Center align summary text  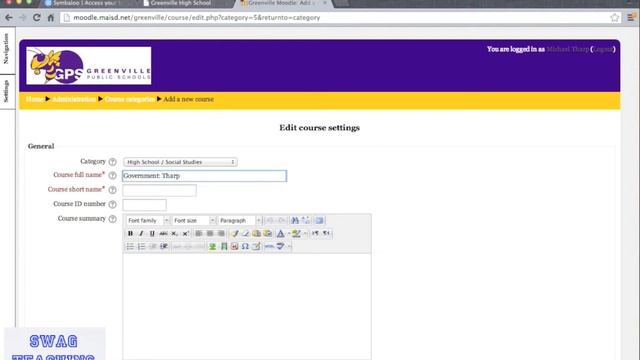coord(210,233)
